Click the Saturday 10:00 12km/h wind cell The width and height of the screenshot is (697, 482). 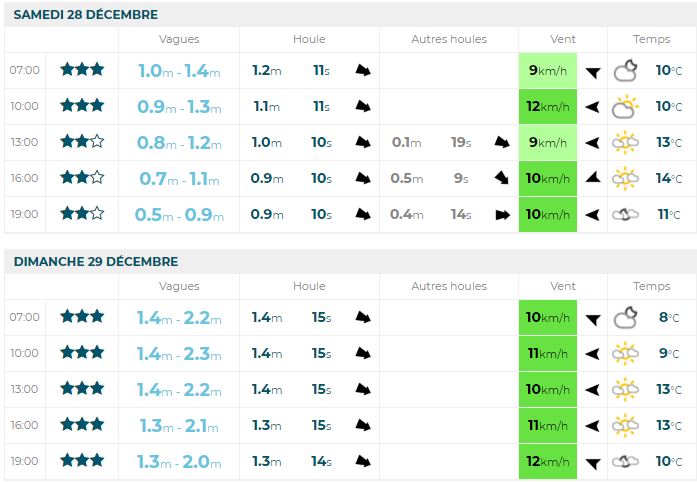pos(548,106)
